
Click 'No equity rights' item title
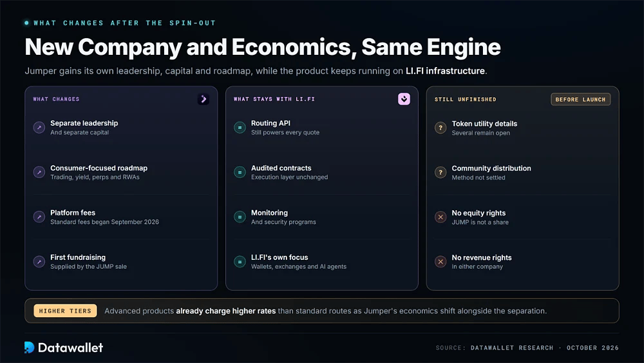[x=479, y=213]
